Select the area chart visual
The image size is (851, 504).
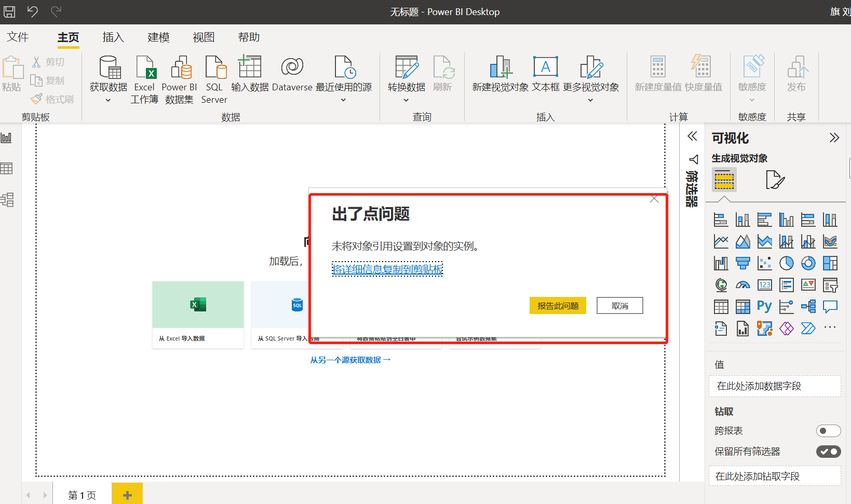click(742, 241)
